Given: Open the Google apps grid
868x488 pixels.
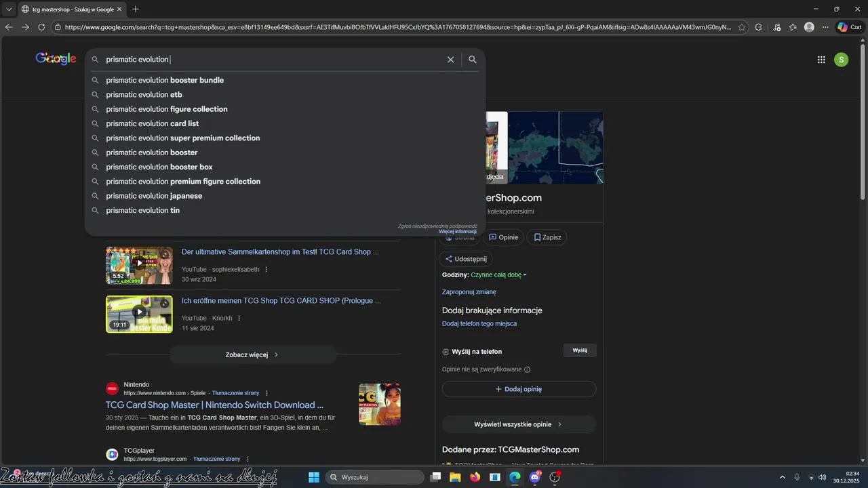Looking at the screenshot, I should [x=821, y=60].
